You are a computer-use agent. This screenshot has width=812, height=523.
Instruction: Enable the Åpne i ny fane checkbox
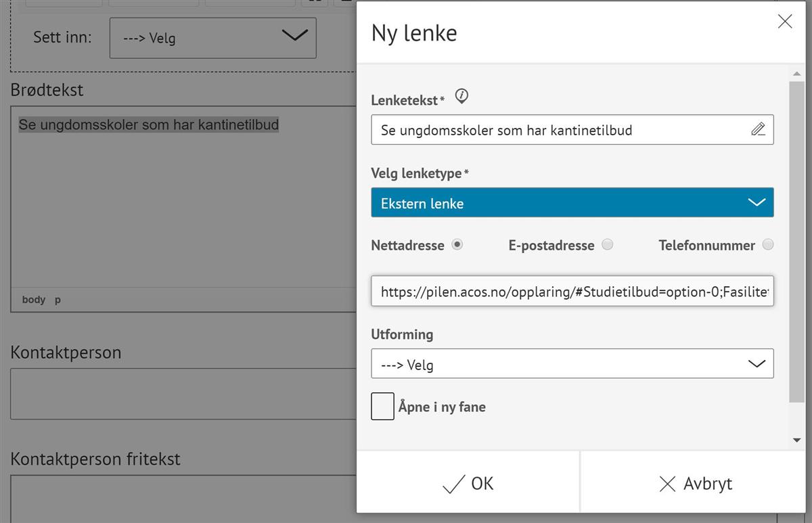click(383, 407)
